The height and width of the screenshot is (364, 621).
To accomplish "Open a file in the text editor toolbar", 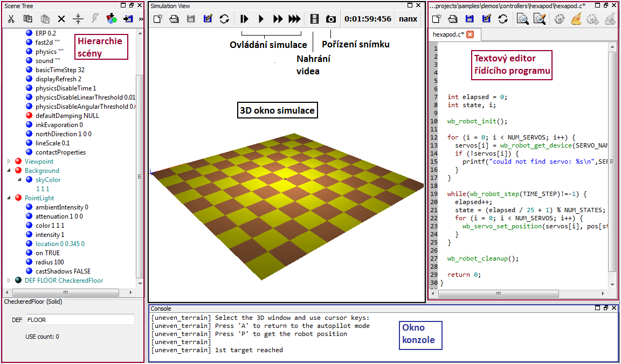I will point(453,19).
